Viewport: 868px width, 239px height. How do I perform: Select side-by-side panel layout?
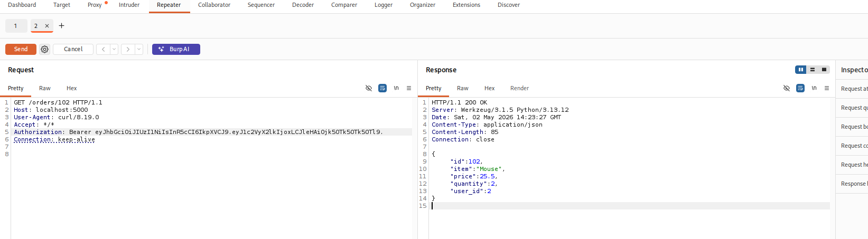pos(801,70)
